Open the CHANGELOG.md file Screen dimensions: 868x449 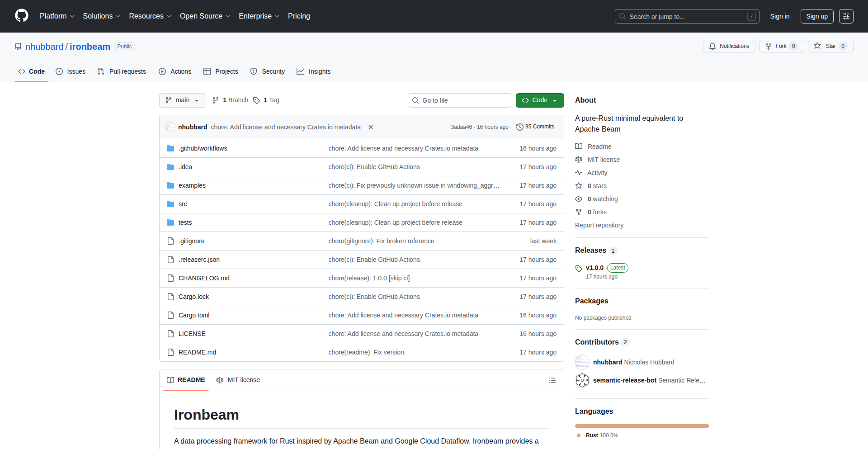[x=204, y=278]
